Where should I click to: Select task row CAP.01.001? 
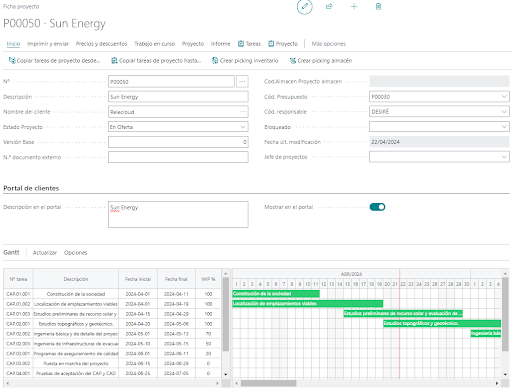pyautogui.click(x=112, y=294)
